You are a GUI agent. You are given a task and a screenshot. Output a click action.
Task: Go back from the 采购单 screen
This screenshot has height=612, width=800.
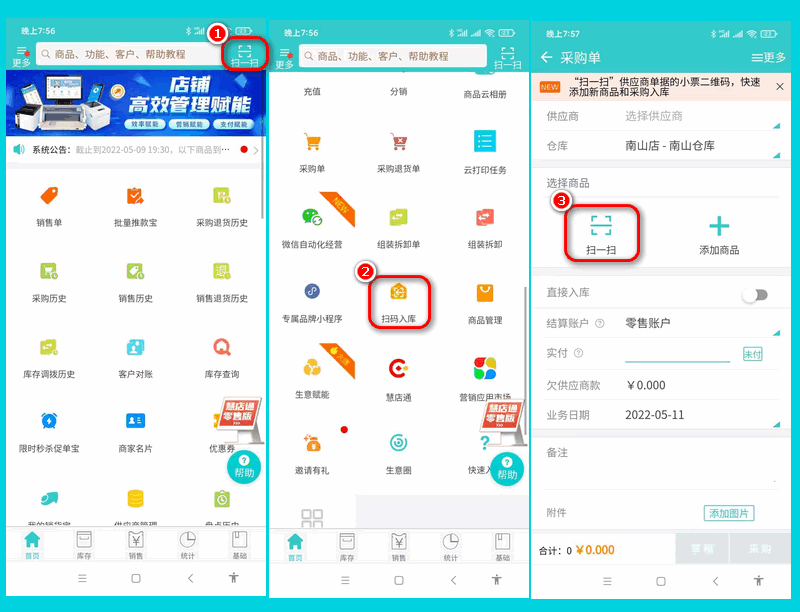point(546,58)
